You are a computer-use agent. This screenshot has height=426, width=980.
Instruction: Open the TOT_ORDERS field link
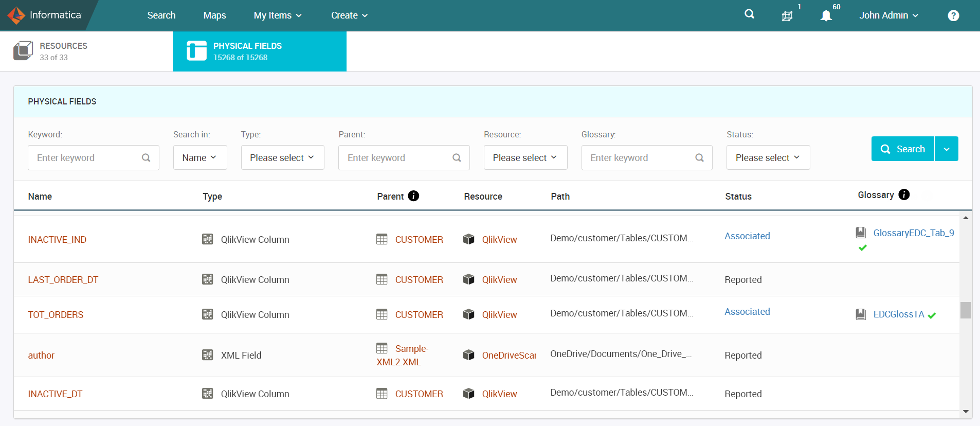(56, 314)
